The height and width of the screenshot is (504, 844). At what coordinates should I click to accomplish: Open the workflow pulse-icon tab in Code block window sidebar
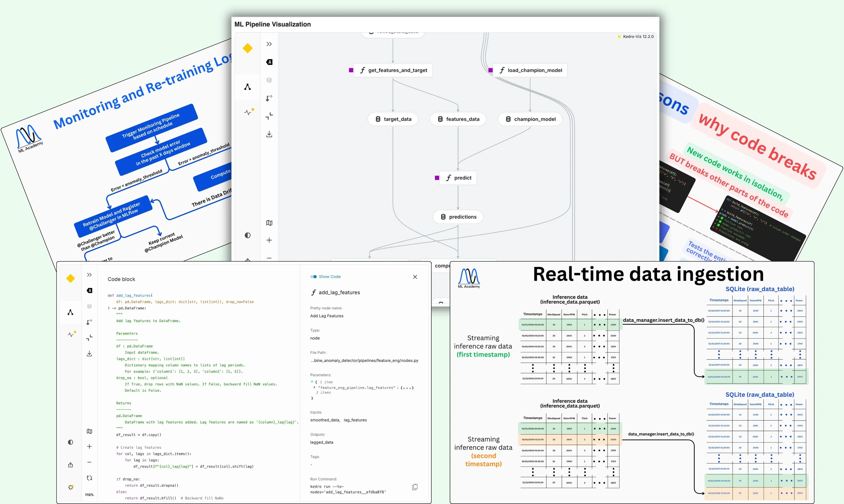pos(71,335)
